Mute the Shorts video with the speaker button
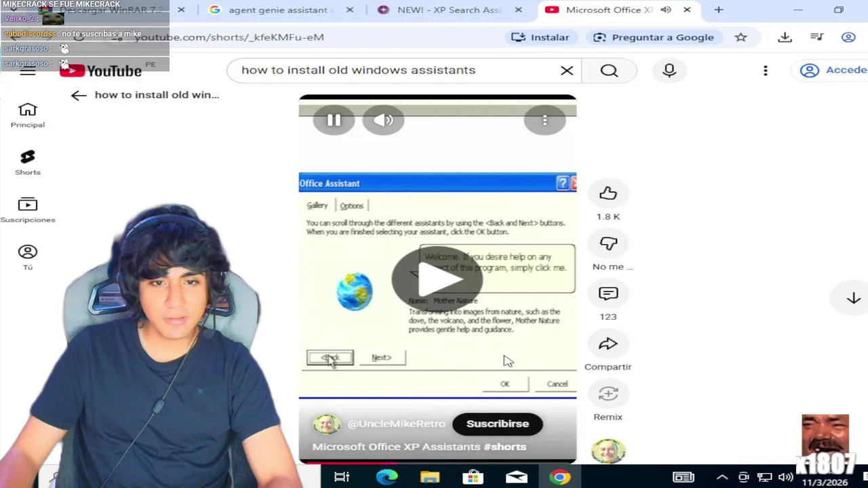868x488 pixels. pyautogui.click(x=383, y=120)
